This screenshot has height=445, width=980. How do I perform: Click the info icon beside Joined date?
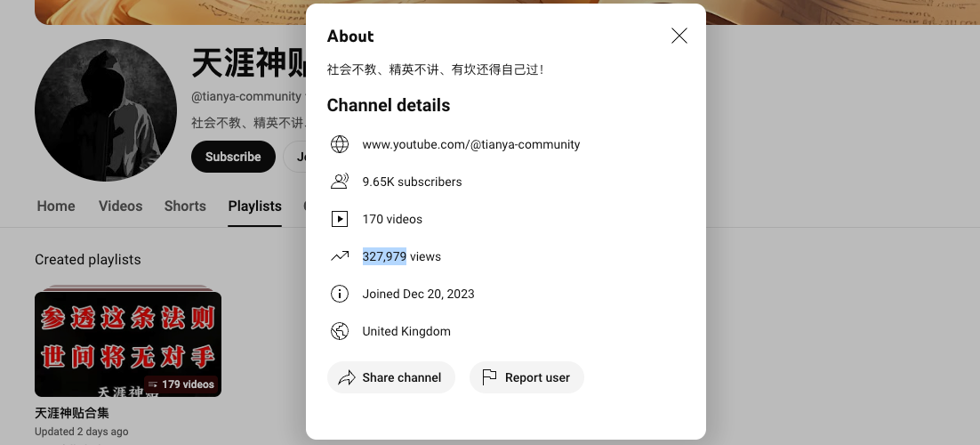[x=340, y=294]
